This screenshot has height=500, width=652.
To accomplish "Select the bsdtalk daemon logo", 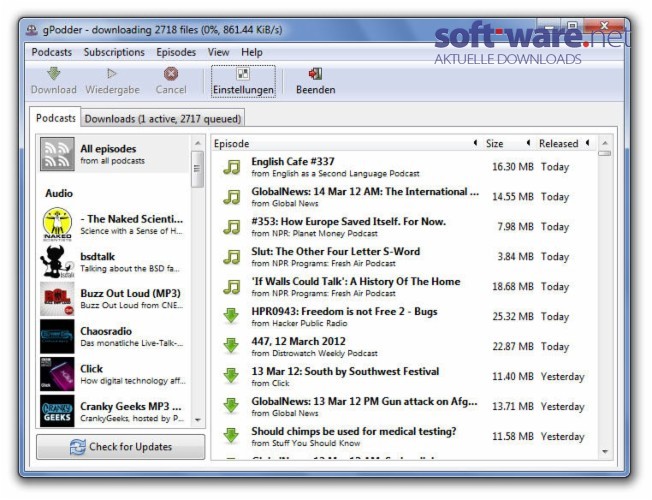I will coord(57,262).
